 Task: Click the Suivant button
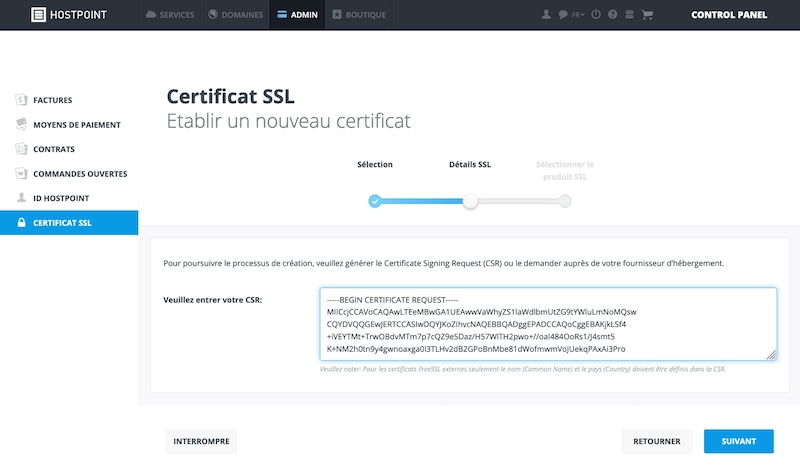(x=739, y=441)
